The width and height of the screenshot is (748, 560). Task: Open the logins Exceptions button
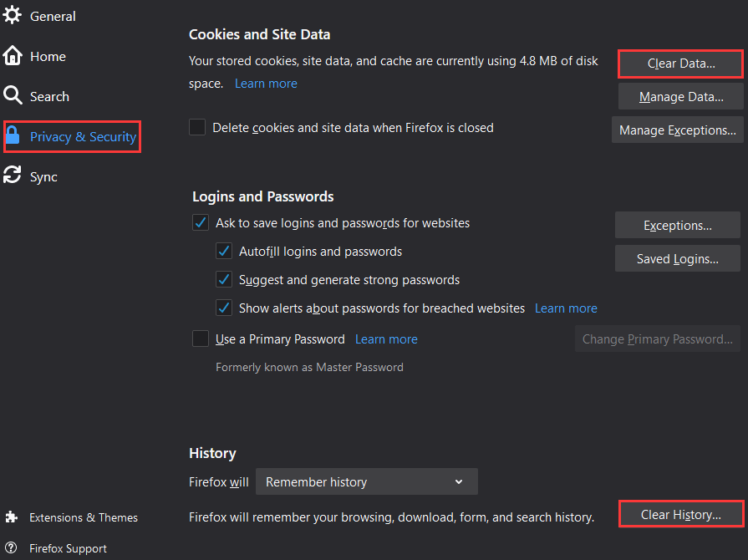click(x=678, y=225)
